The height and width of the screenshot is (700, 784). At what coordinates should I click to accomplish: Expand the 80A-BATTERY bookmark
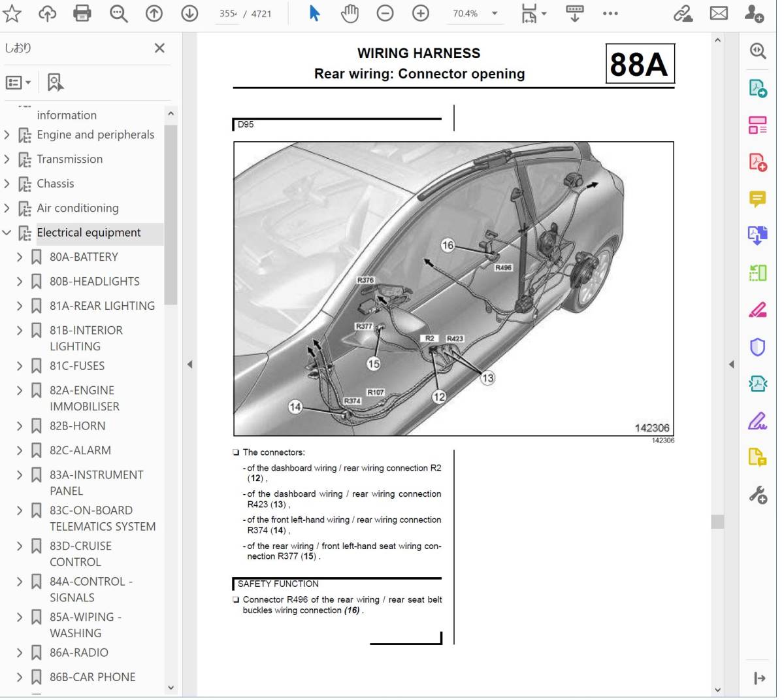click(20, 257)
